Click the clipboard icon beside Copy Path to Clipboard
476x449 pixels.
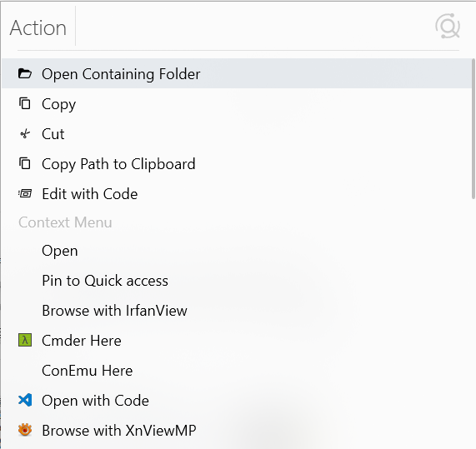pos(24,163)
